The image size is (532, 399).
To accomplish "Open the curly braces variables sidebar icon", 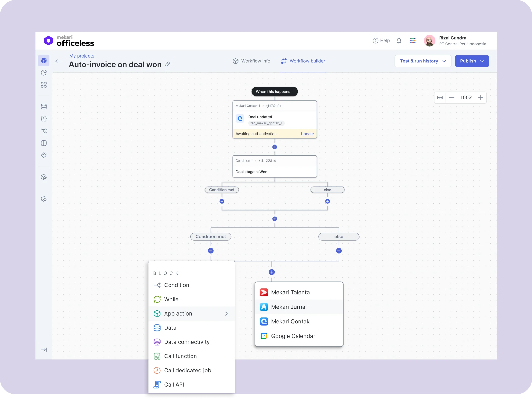I will (x=43, y=119).
